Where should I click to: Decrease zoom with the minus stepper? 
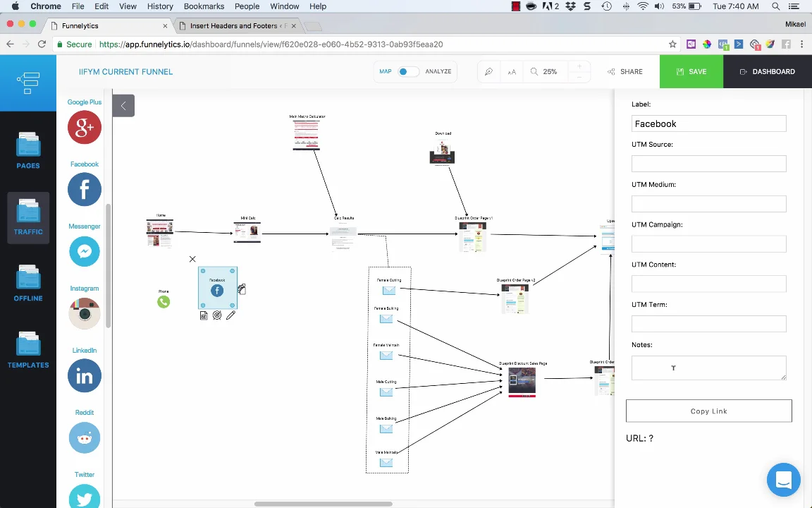(x=579, y=77)
